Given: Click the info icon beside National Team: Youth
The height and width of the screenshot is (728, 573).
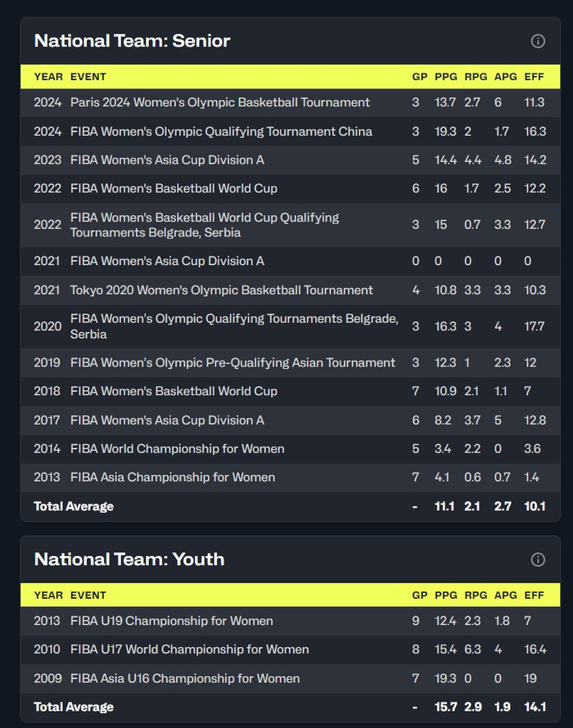Looking at the screenshot, I should [538, 559].
